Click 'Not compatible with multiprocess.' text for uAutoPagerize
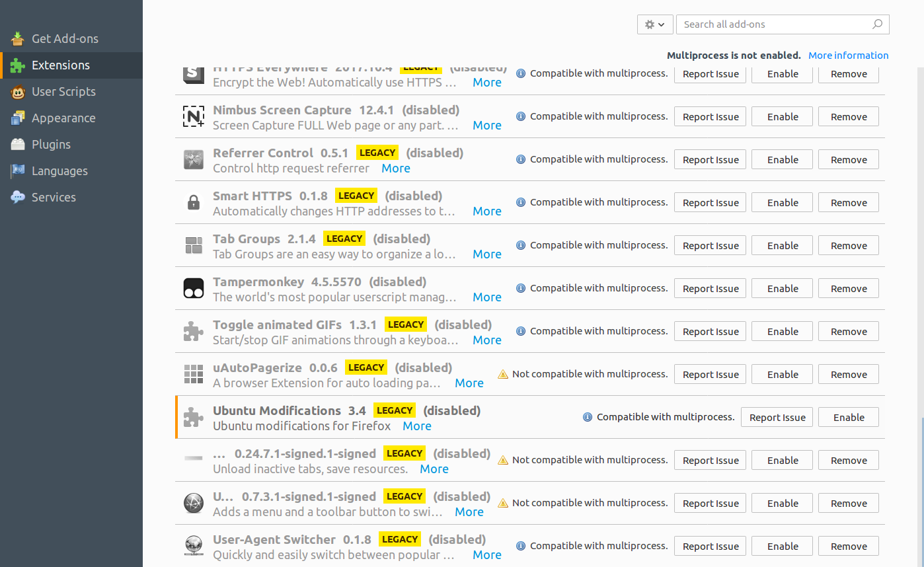 (590, 374)
